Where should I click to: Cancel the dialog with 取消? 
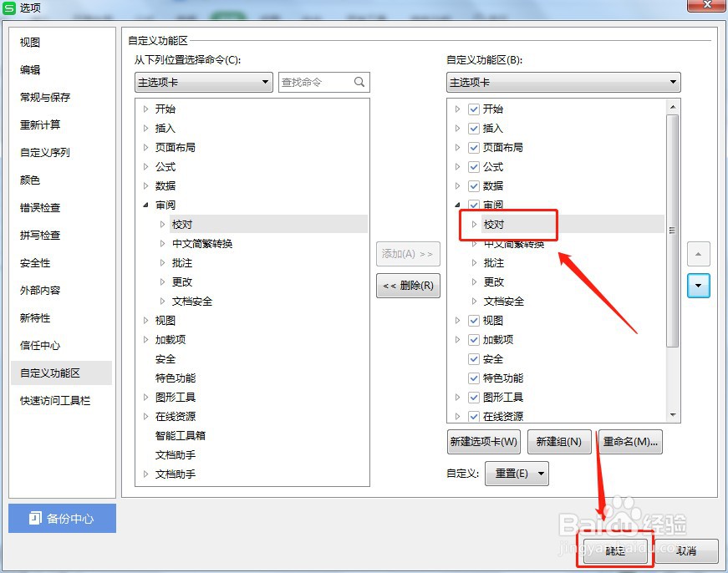686,550
